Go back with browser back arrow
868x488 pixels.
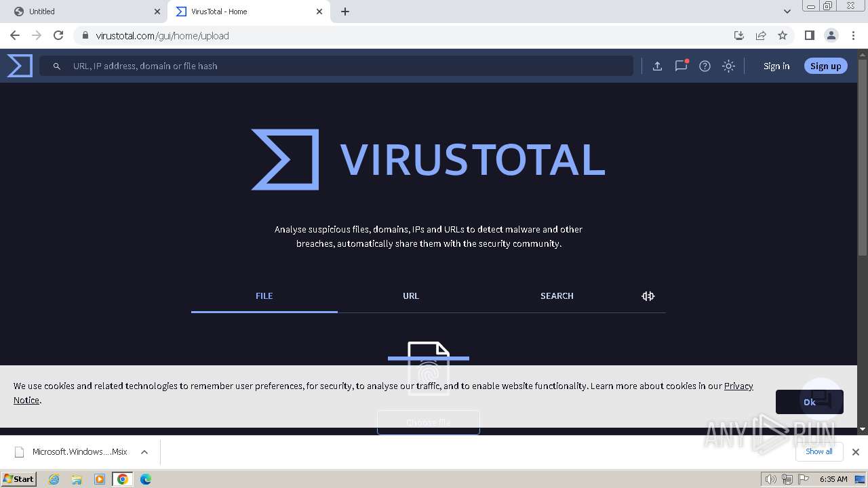click(15, 35)
